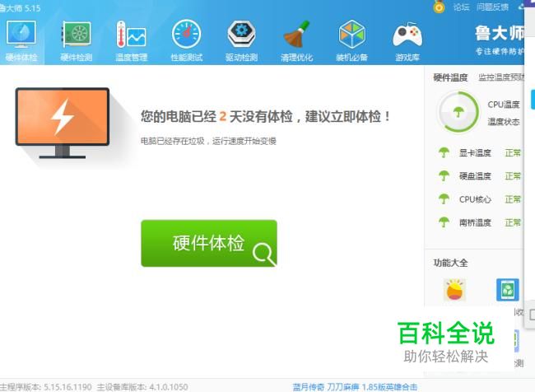Open the sun icon tool in 功能大全

(454, 290)
